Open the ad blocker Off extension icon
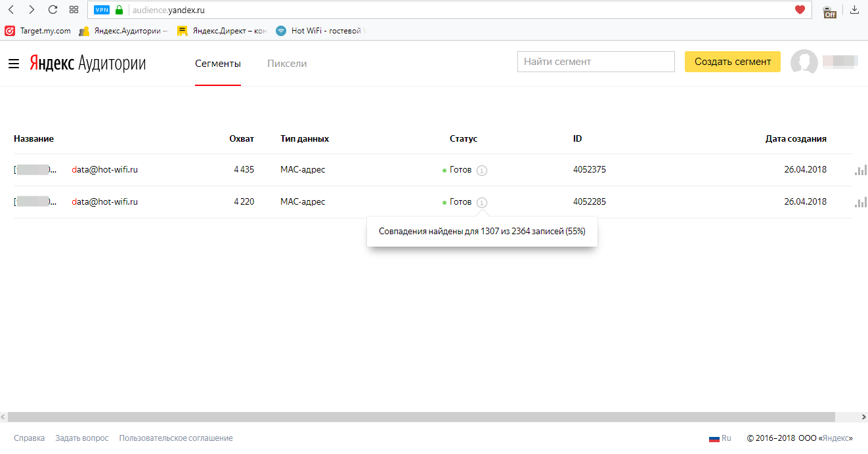 [x=830, y=10]
